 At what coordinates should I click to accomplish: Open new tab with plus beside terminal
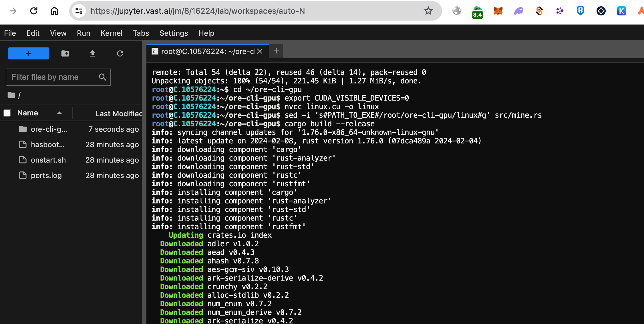point(276,51)
